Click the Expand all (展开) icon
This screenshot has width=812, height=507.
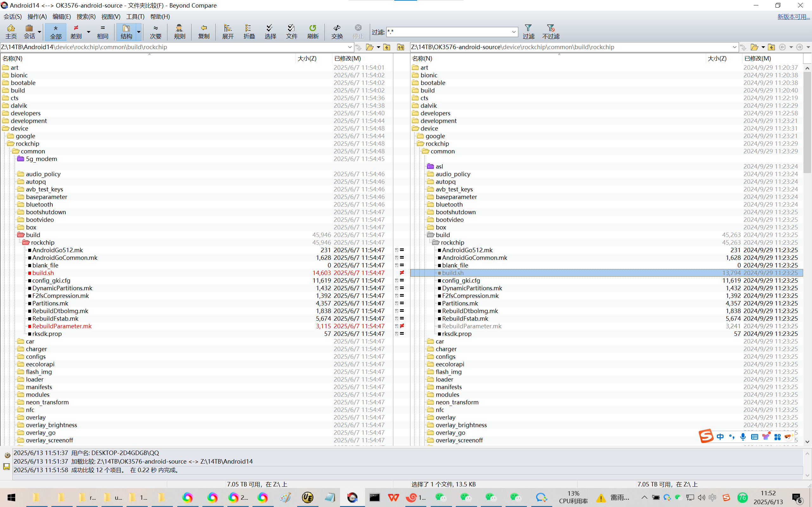[228, 31]
